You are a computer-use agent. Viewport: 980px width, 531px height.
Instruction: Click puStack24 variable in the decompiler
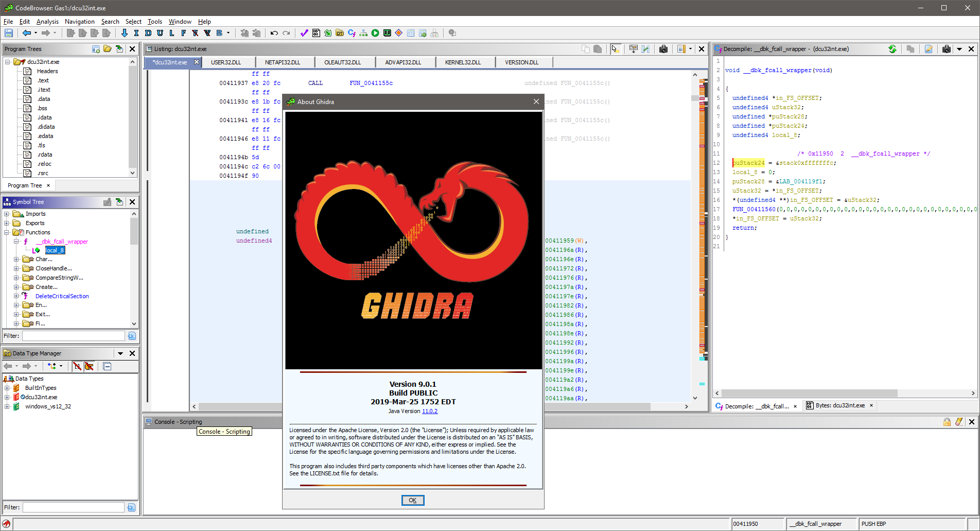click(748, 163)
